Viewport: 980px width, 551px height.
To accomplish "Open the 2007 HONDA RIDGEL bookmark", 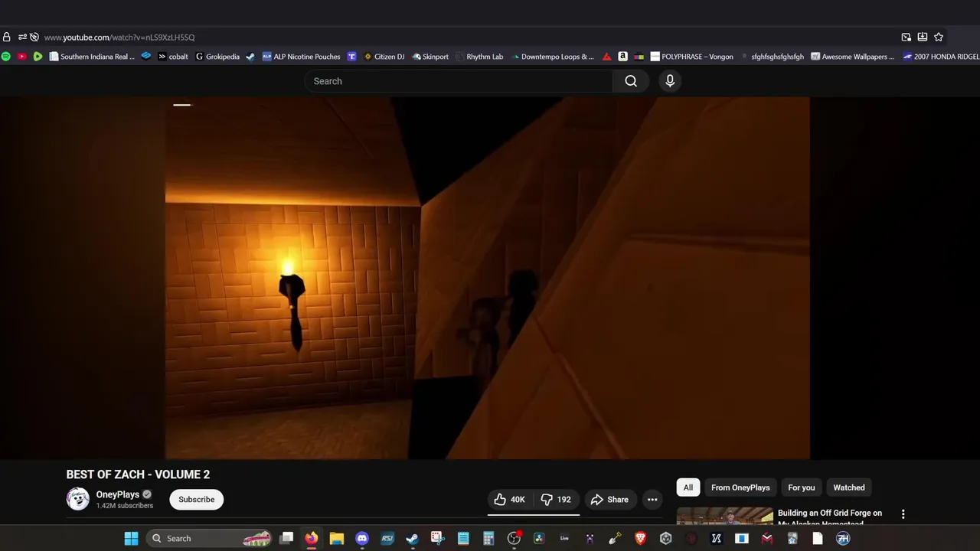I will point(941,57).
